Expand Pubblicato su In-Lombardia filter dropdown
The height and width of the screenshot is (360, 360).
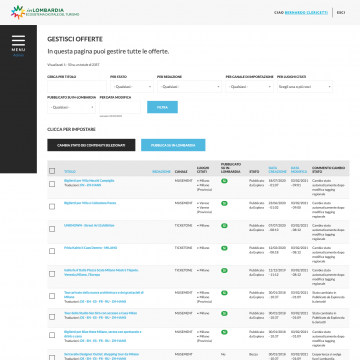coord(71,107)
